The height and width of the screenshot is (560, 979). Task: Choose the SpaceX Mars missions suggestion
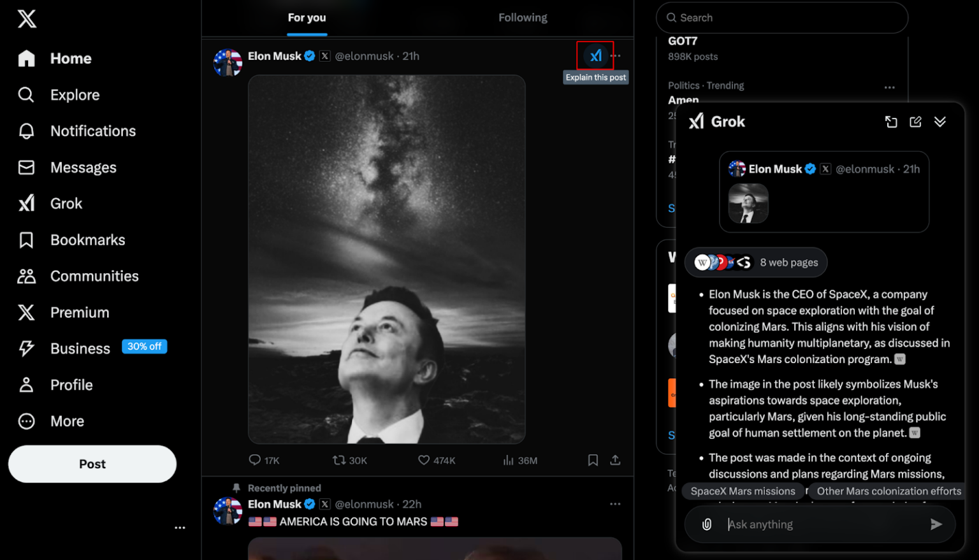[x=743, y=491]
